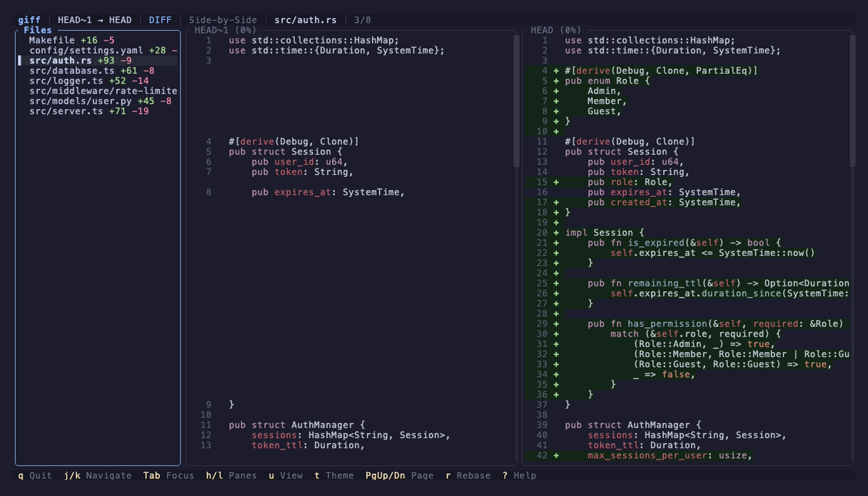Screen dimensions: 868x496
Task: Click the u View hint
Action: tap(286, 476)
